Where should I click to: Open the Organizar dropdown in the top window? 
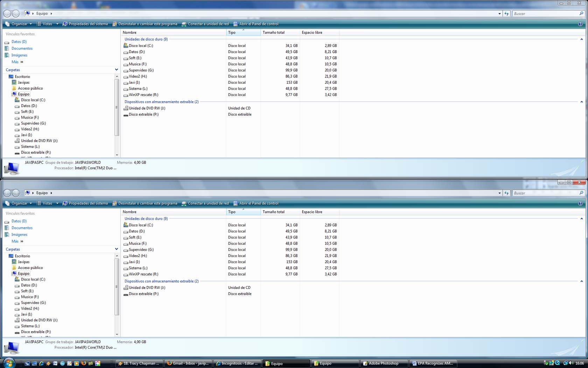click(x=19, y=24)
